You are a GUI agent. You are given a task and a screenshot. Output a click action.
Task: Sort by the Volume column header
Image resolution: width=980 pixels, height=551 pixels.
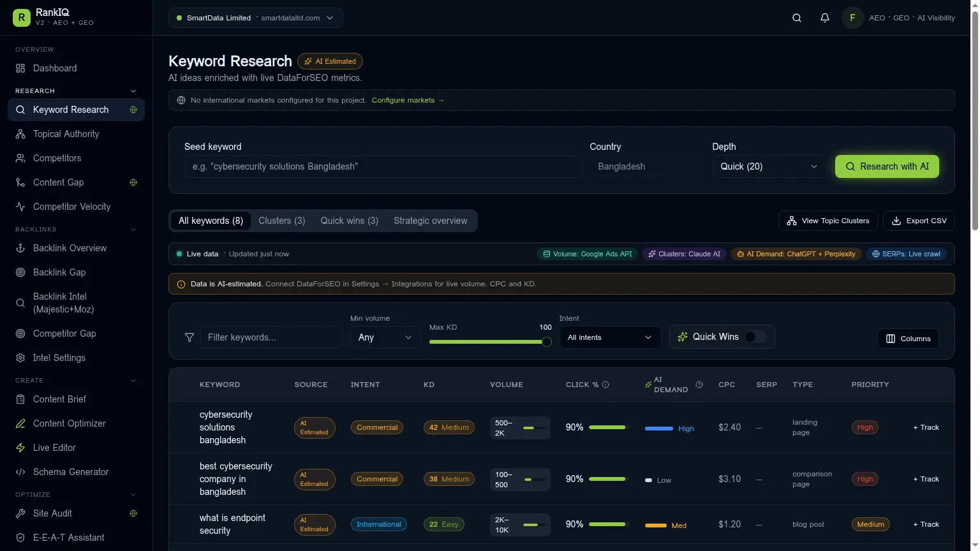tap(507, 385)
